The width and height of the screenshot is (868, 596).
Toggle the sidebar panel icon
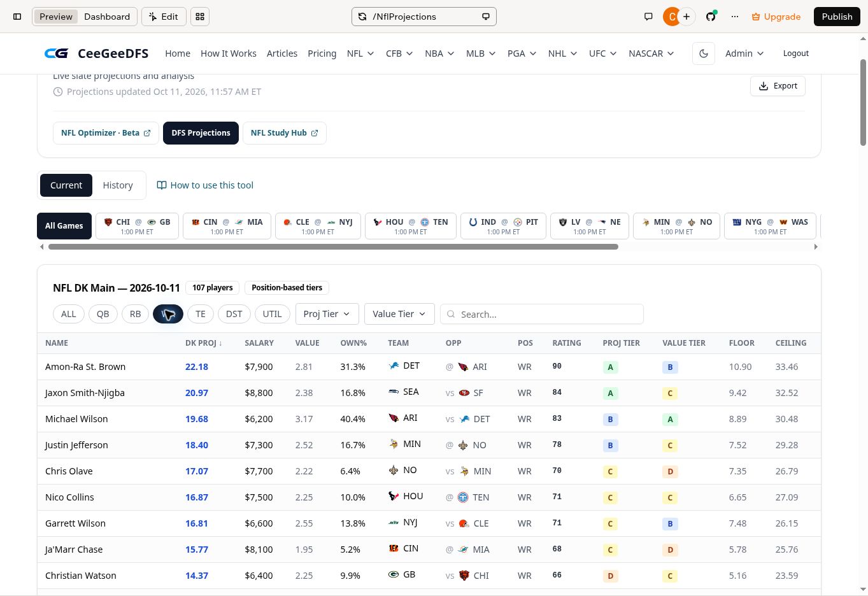[x=17, y=17]
